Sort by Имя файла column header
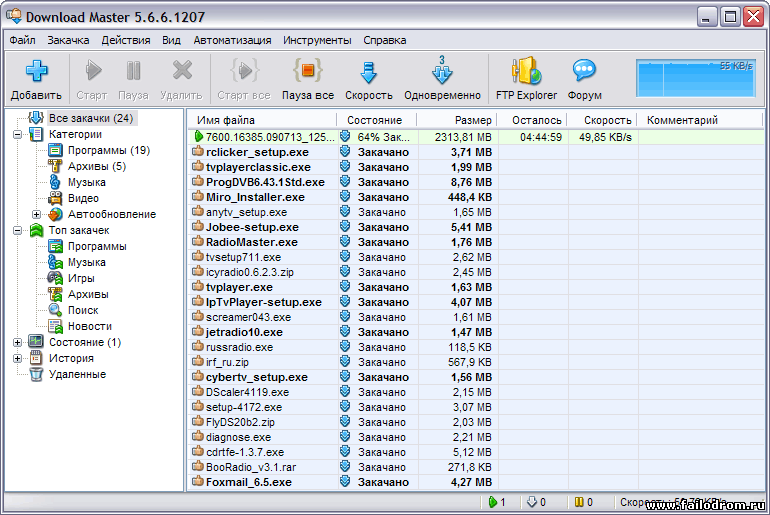 [263, 120]
